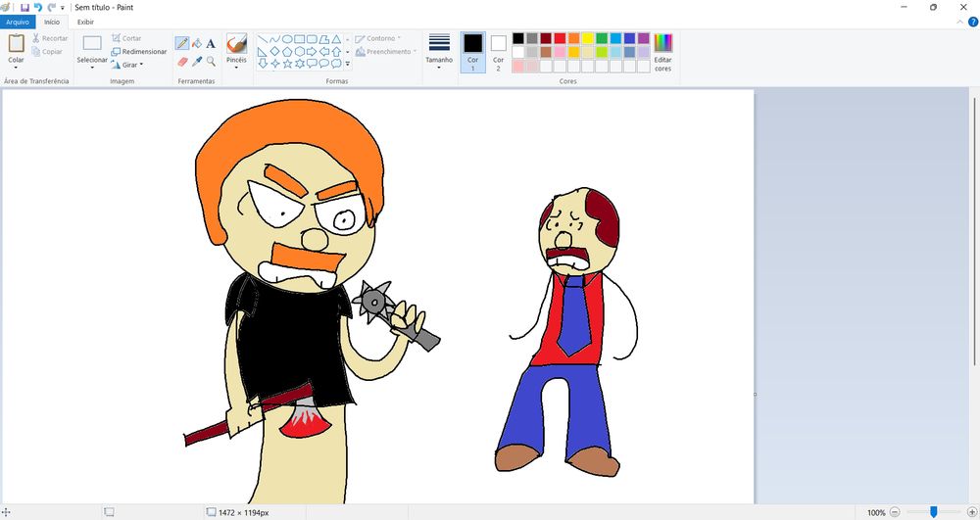Expand the Selecionar dropdown arrow
This screenshot has width=980, height=520.
point(92,68)
